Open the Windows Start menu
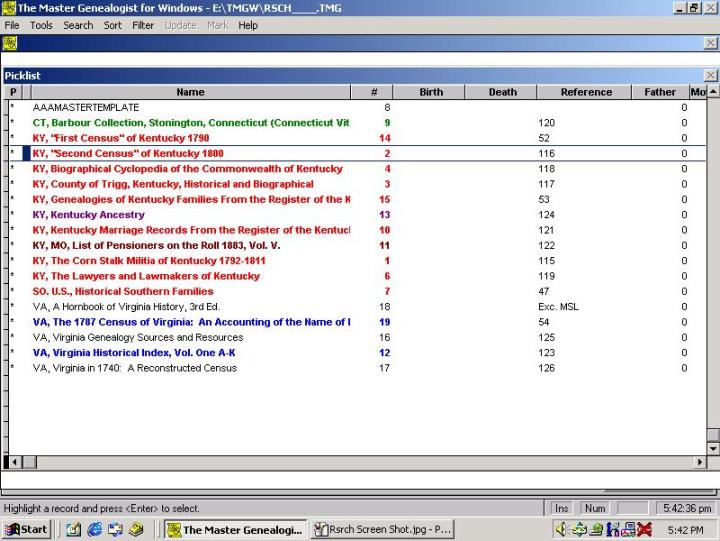The image size is (720, 541). tap(27, 530)
